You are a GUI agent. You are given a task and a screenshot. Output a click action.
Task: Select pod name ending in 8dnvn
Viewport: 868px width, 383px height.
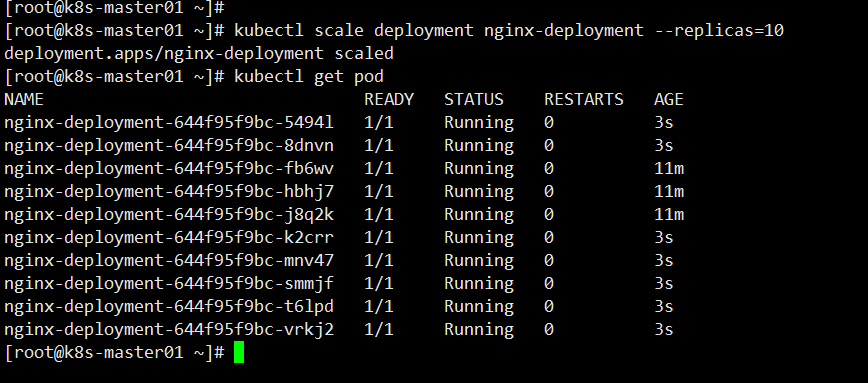tap(169, 146)
